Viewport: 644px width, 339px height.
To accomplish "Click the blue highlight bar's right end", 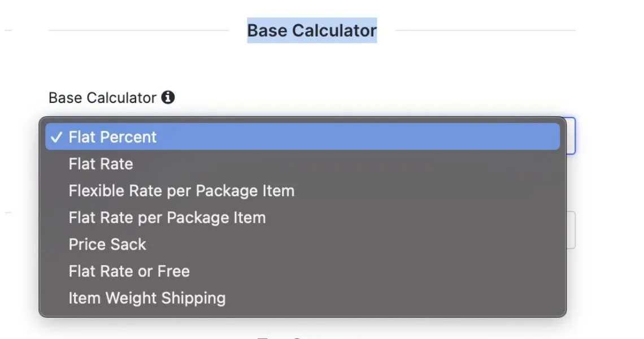I will click(x=550, y=137).
